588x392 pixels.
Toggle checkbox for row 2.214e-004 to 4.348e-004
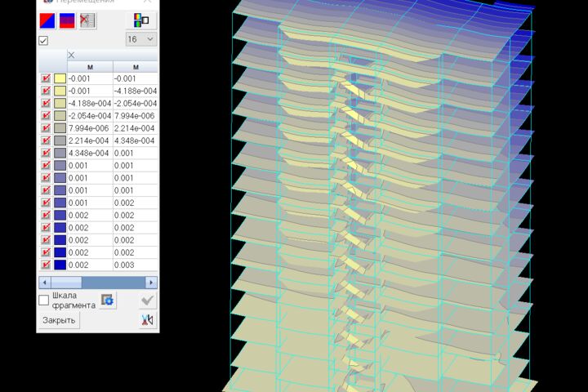point(46,140)
